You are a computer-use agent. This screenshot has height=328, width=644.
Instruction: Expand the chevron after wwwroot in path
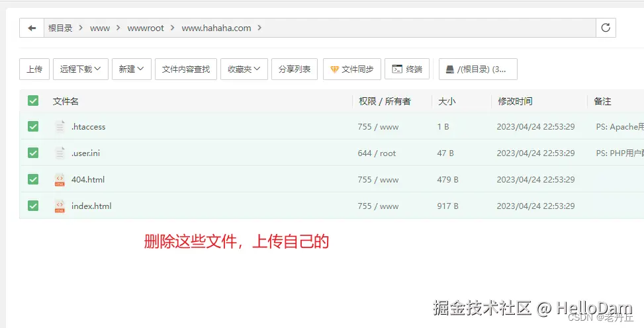pos(172,28)
